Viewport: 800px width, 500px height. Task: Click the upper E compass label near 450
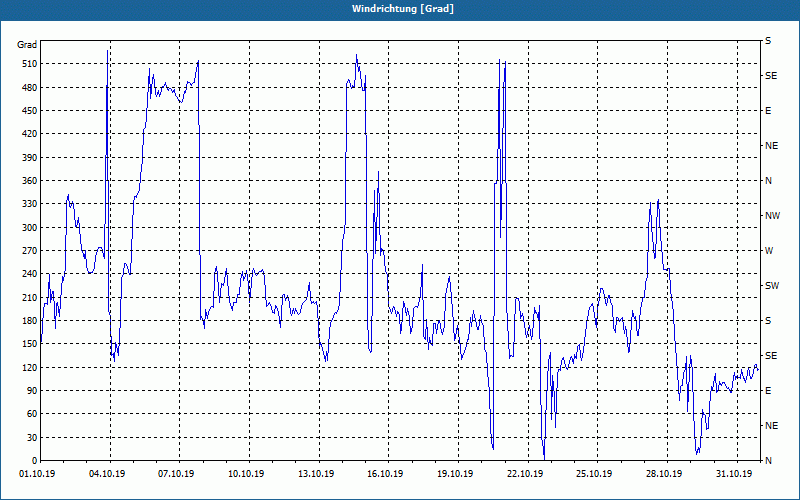click(x=768, y=111)
